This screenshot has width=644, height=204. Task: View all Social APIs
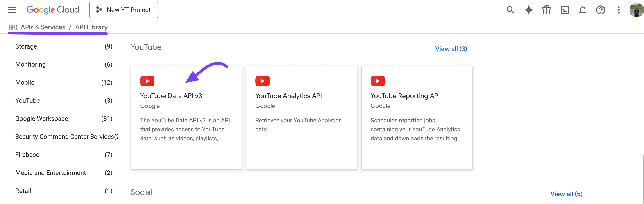[x=567, y=194]
